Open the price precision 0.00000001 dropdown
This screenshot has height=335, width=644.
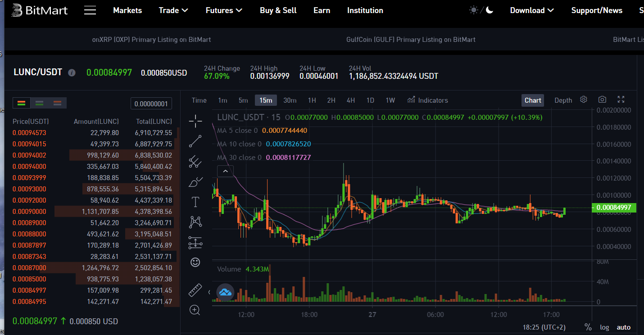pos(151,104)
